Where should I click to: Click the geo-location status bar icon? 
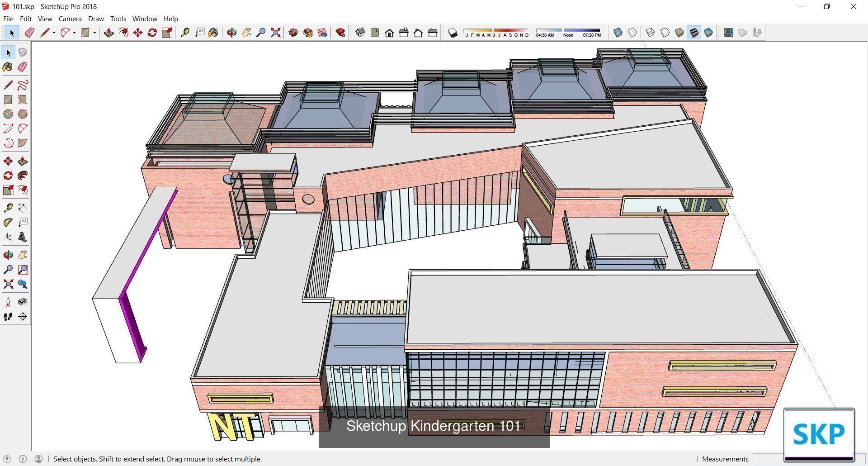pos(7,459)
